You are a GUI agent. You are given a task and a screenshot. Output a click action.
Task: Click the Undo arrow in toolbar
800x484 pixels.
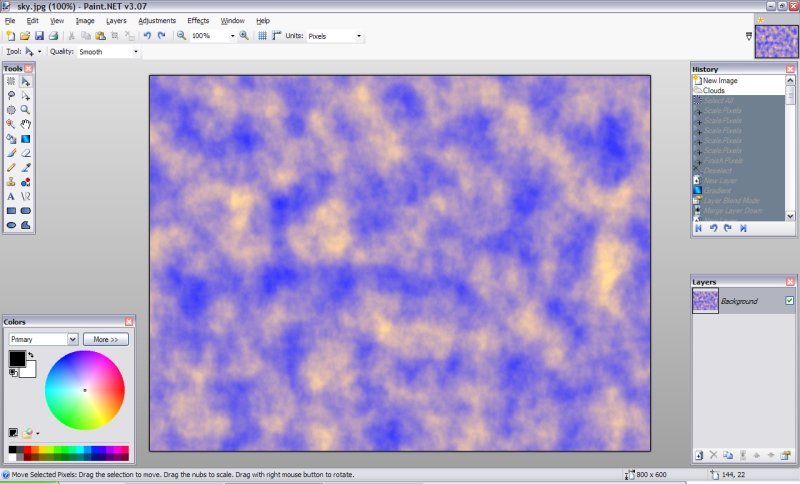tap(147, 36)
